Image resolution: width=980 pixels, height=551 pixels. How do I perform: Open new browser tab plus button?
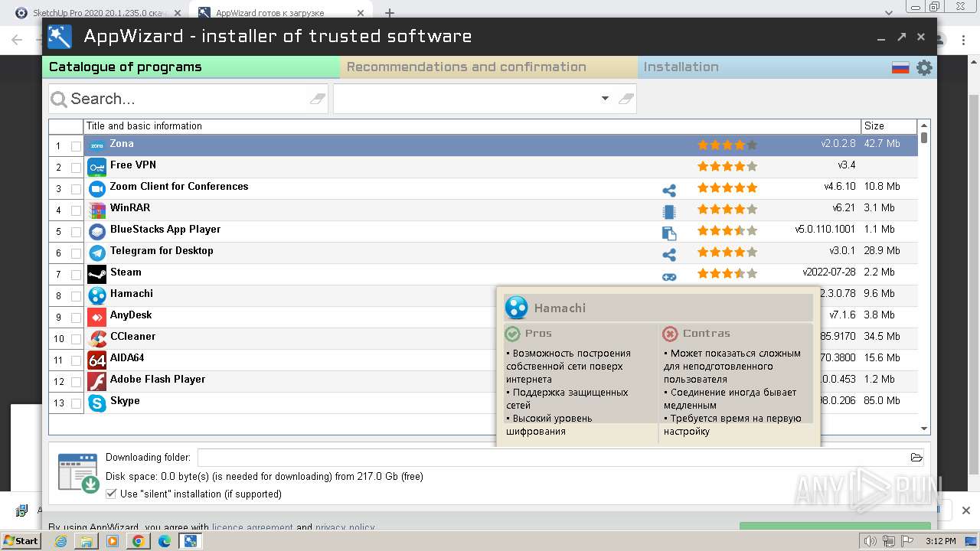[x=389, y=13]
